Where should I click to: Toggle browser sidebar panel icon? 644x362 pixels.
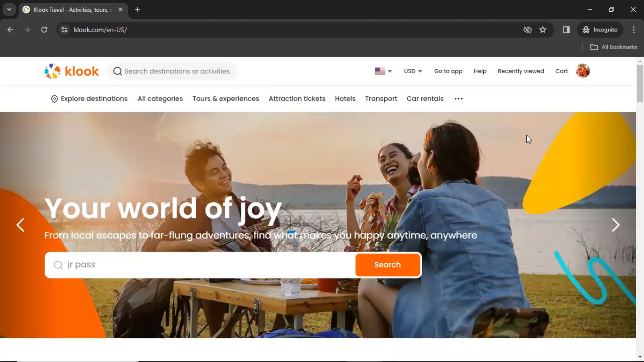tap(566, 29)
